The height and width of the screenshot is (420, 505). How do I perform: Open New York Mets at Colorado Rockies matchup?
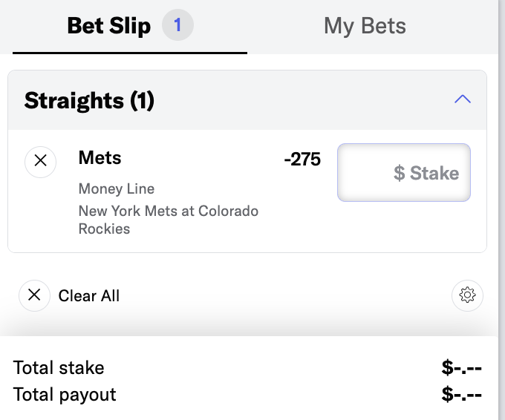(x=169, y=220)
